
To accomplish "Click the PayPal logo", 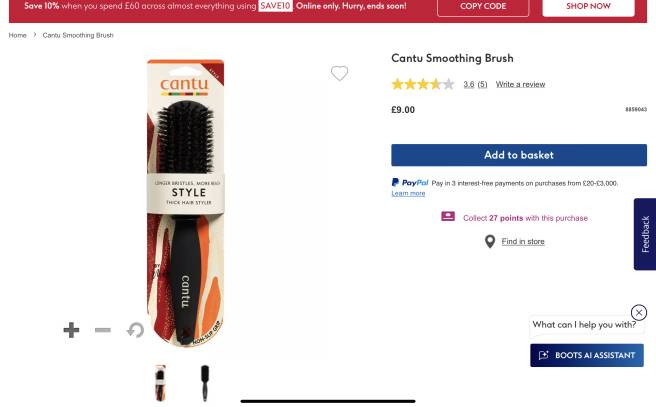I will pyautogui.click(x=410, y=183).
